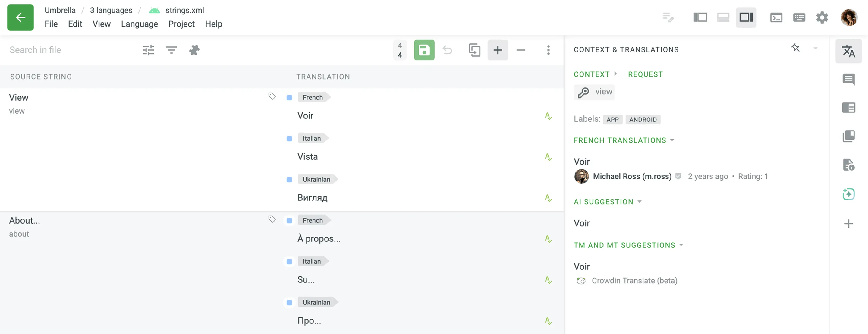Toggle approval checkbox beside the Ukrainian translation Вигляд
868x334 pixels.
289,180
